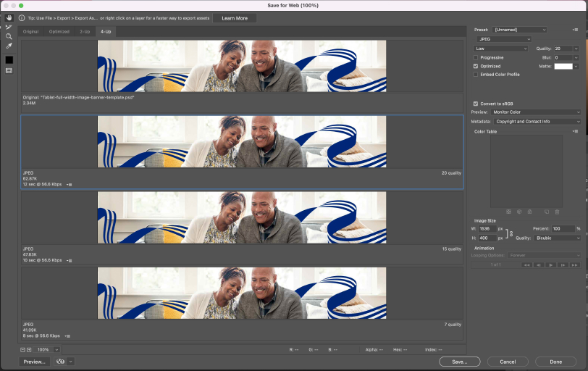
Task: Click the Done button
Action: tap(555, 362)
